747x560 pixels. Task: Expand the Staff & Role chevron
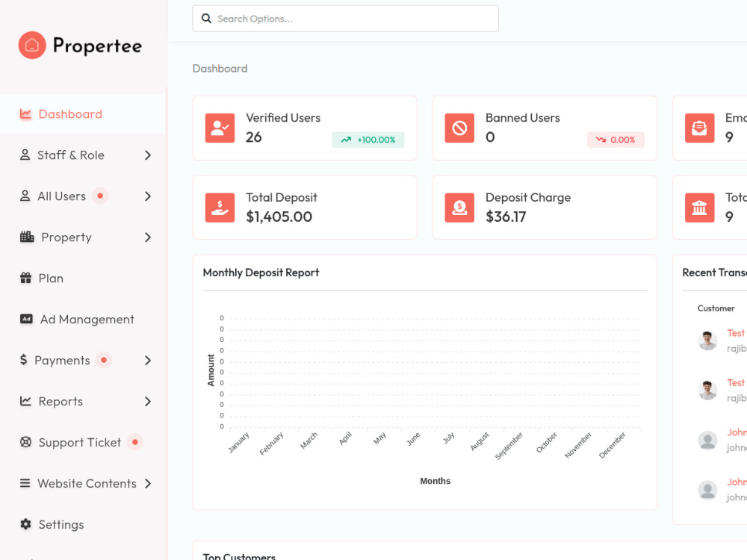click(x=148, y=155)
